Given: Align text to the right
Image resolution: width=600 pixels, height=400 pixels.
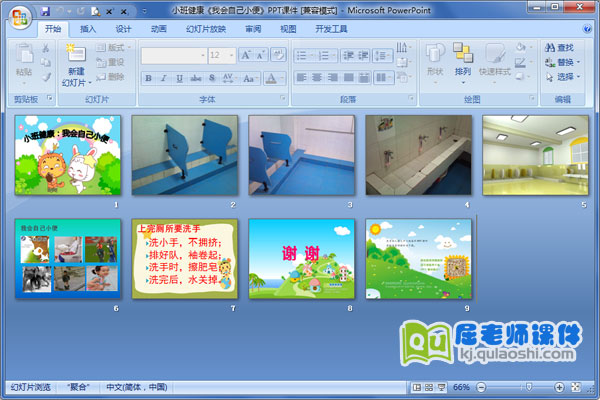Looking at the screenshot, I should point(333,78).
